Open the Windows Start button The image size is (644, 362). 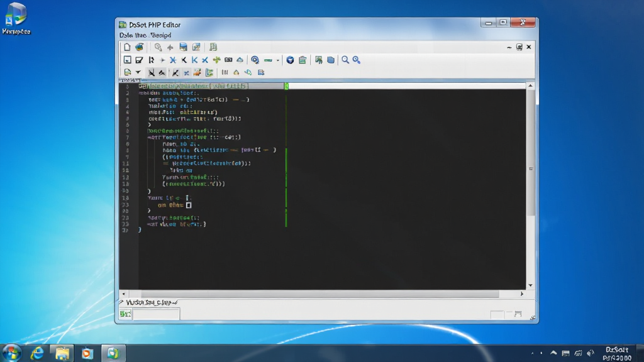tap(12, 353)
